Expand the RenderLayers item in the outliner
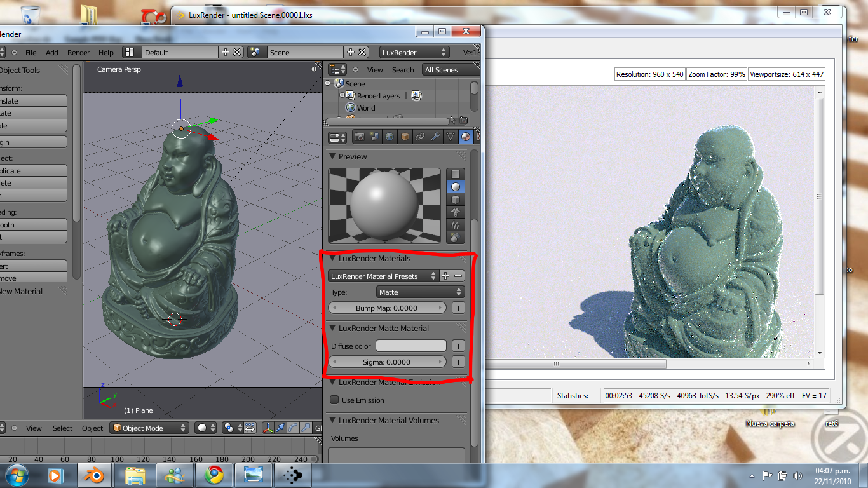 [342, 96]
